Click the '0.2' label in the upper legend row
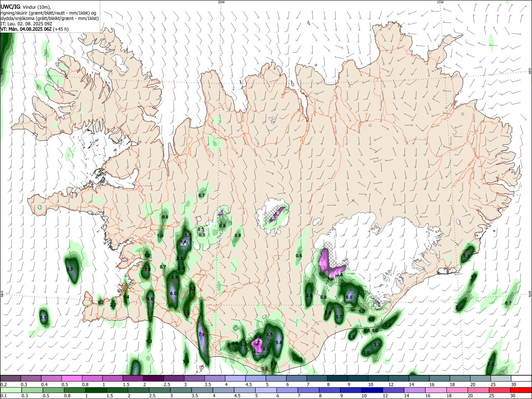Image resolution: width=532 pixels, height=399 pixels. [x=3, y=384]
